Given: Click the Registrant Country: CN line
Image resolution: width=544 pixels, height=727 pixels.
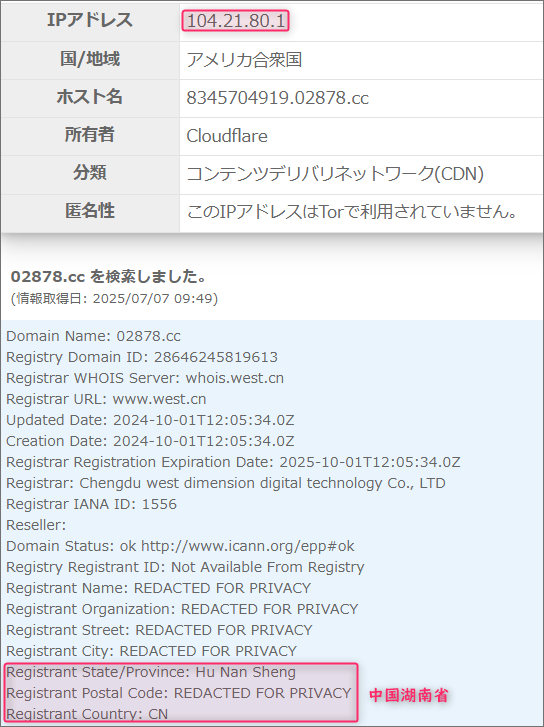Looking at the screenshot, I should pyautogui.click(x=87, y=714).
